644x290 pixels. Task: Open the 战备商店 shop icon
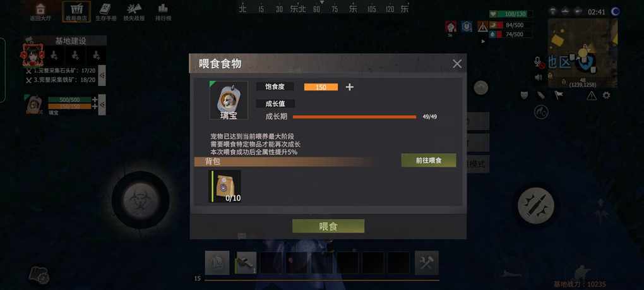pyautogui.click(x=76, y=11)
